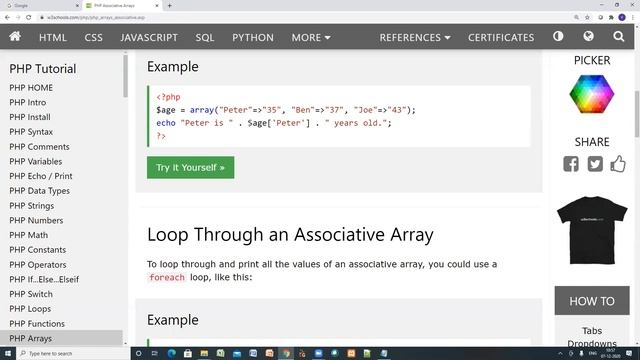
Task: Click the address bar URL
Action: 96,18
